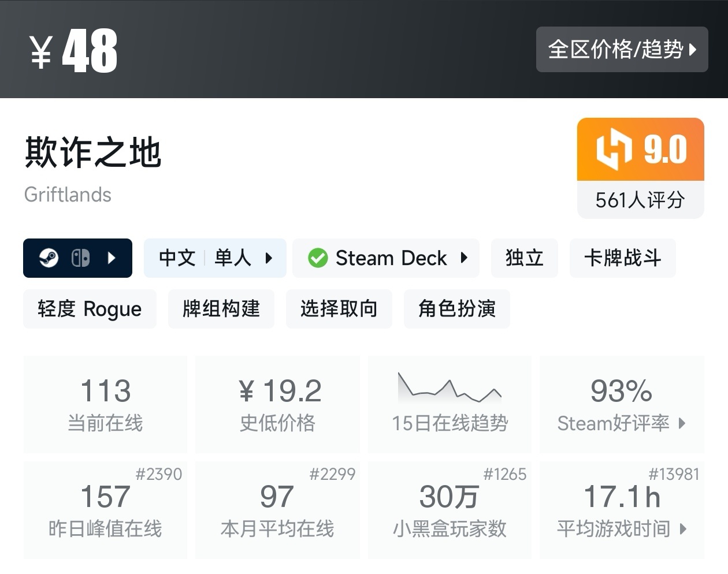Screen dimensions: 728x574
Task: Expand the platform selector arrow
Action: click(x=112, y=258)
